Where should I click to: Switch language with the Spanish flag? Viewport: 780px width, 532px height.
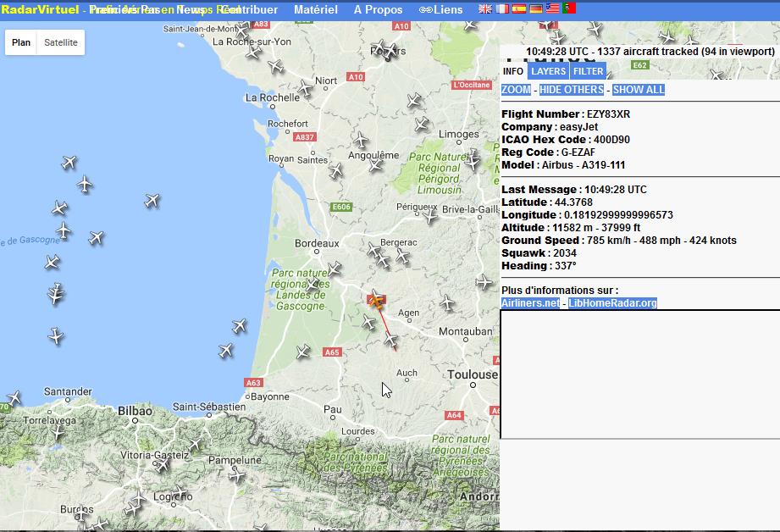[x=519, y=8]
